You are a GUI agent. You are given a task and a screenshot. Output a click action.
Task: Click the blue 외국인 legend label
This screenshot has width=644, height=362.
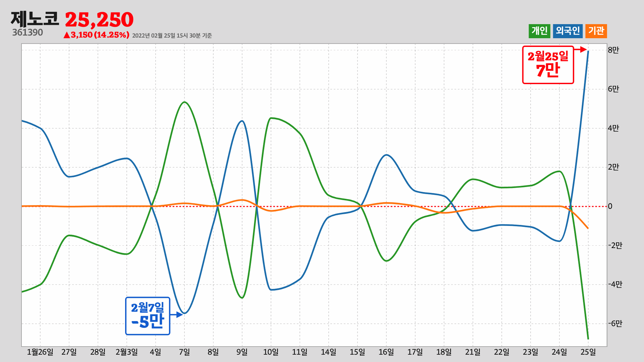coord(568,31)
